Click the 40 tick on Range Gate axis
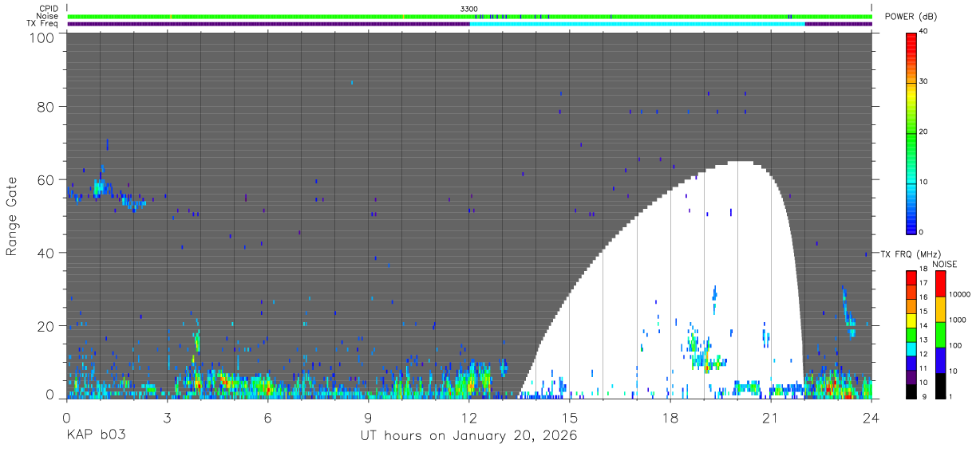This screenshot has height=452, width=980. tap(45, 254)
